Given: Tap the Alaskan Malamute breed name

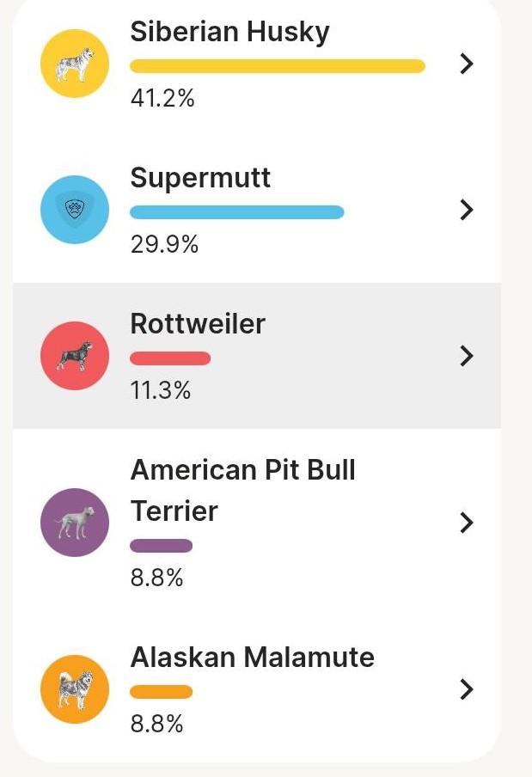Looking at the screenshot, I should coord(252,658).
